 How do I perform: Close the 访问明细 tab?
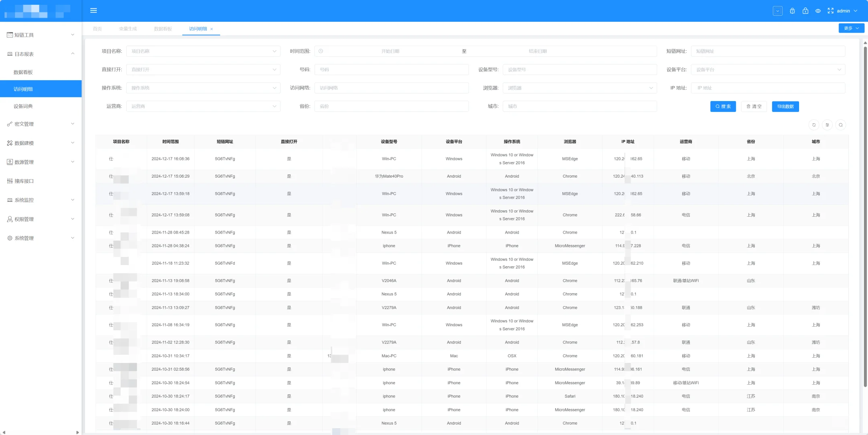click(x=212, y=29)
